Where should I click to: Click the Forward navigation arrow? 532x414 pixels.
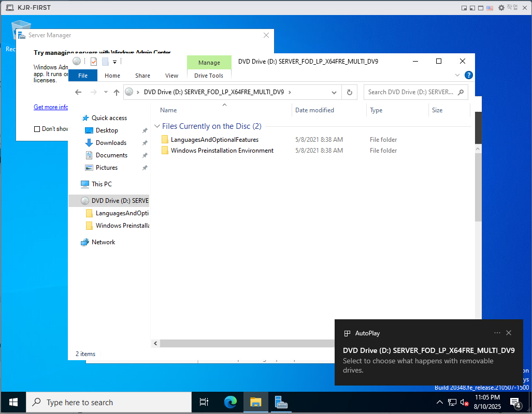click(x=94, y=92)
